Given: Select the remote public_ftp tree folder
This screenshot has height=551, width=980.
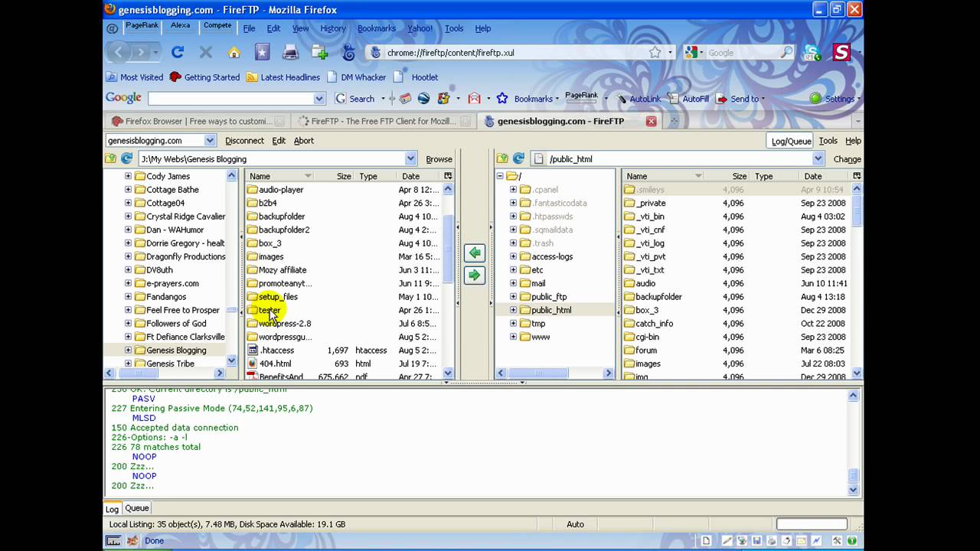Looking at the screenshot, I should coord(548,296).
